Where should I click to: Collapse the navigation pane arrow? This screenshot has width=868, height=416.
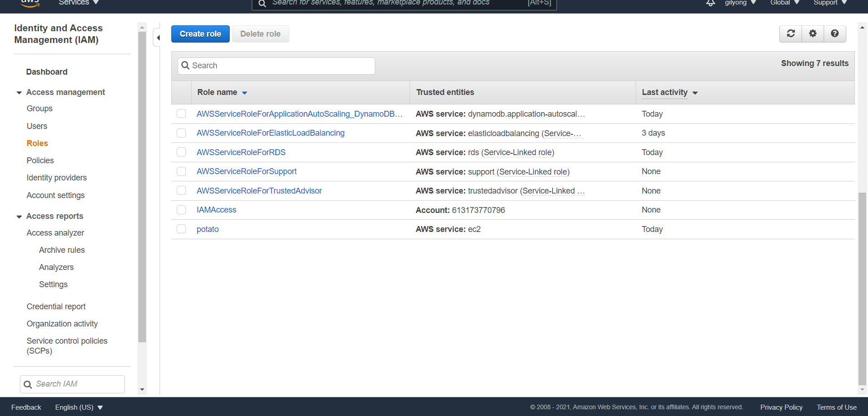pyautogui.click(x=158, y=38)
